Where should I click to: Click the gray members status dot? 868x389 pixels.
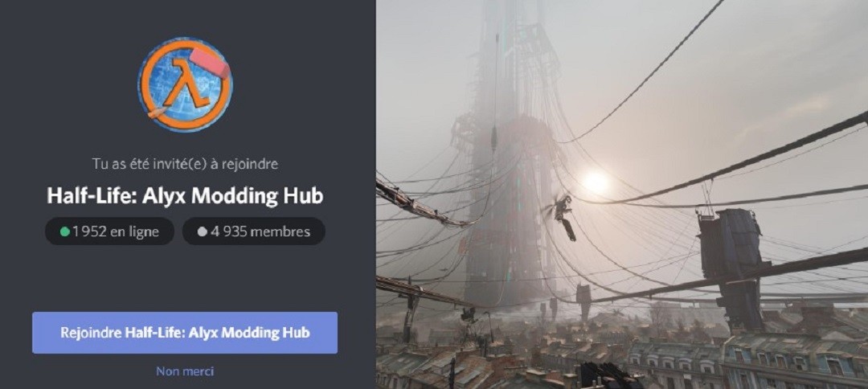point(202,231)
